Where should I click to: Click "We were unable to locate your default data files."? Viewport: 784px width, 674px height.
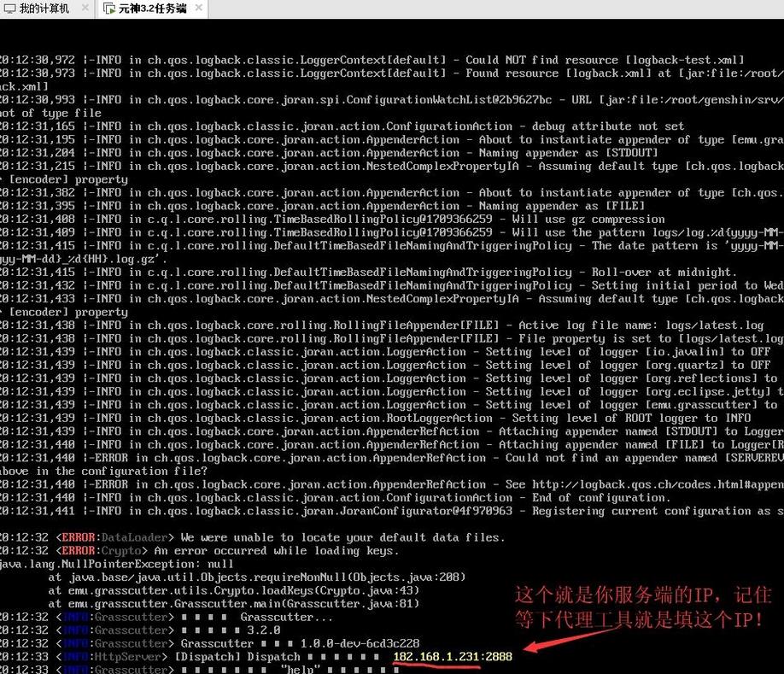pos(342,537)
